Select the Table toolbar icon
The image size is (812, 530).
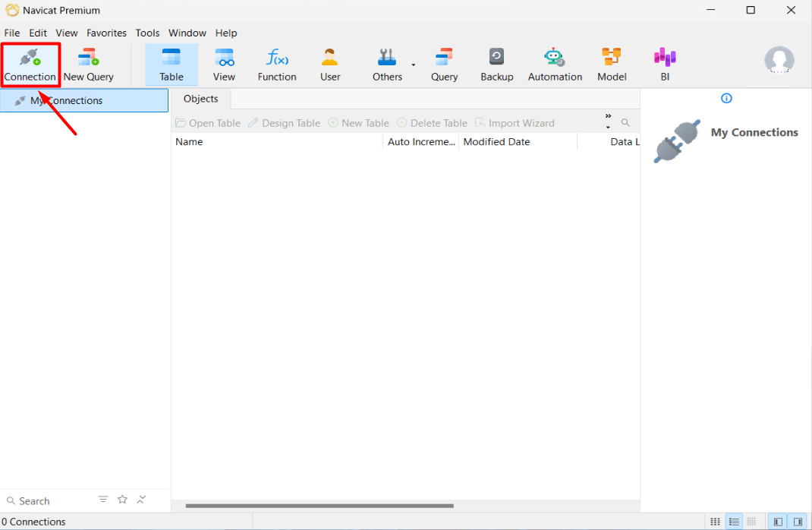(172, 65)
